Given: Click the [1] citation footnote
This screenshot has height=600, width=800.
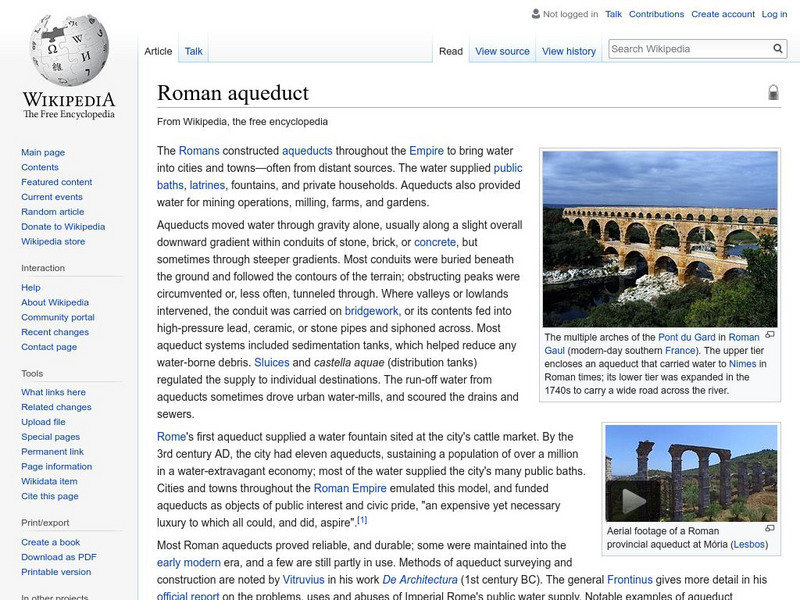Looking at the screenshot, I should point(362,520).
